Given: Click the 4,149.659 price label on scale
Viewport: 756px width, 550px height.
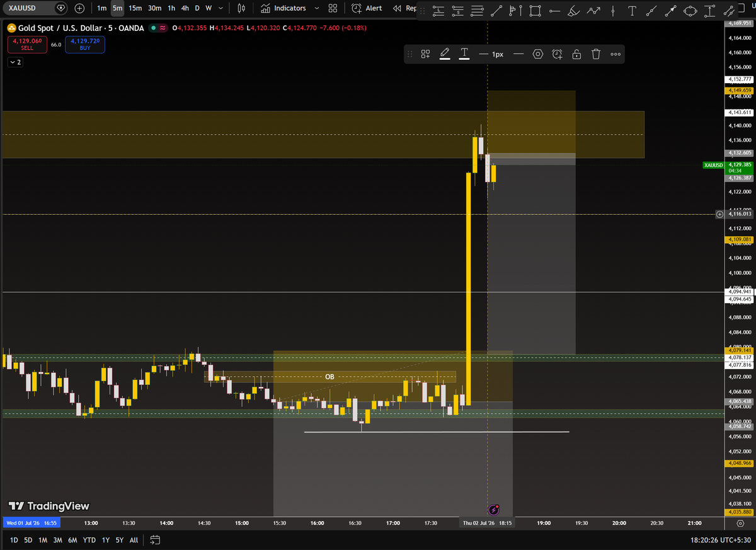Looking at the screenshot, I should click(740, 90).
